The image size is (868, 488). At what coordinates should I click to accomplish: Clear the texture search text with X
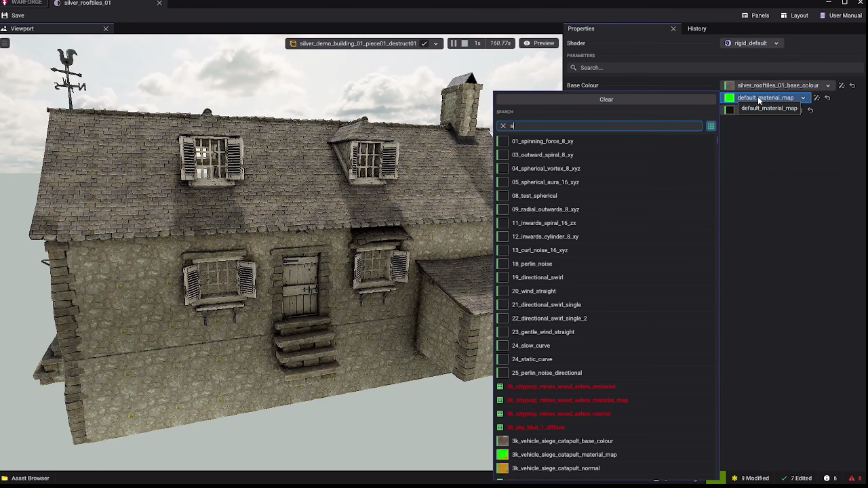tap(503, 126)
